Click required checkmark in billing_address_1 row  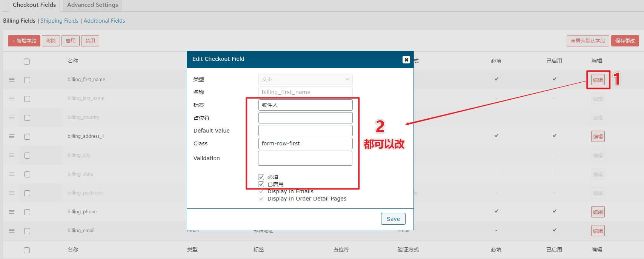pyautogui.click(x=496, y=136)
